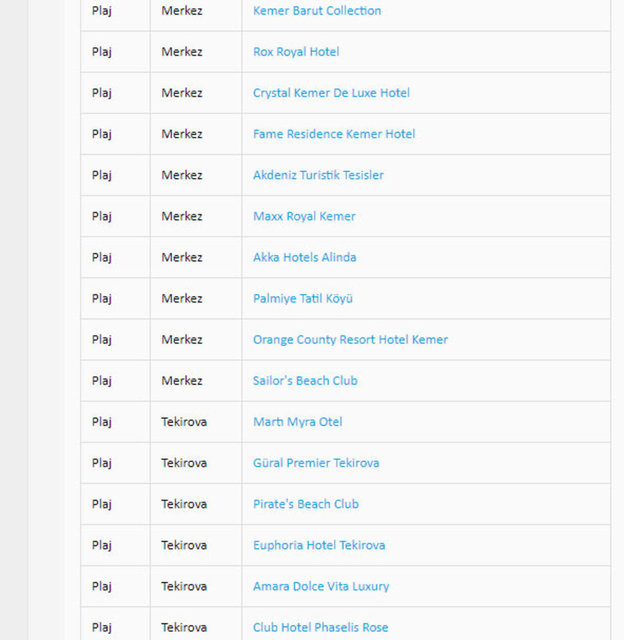Screen dimensions: 624x640
Task: Open Akka Hotels Alinda page
Action: click(x=304, y=257)
